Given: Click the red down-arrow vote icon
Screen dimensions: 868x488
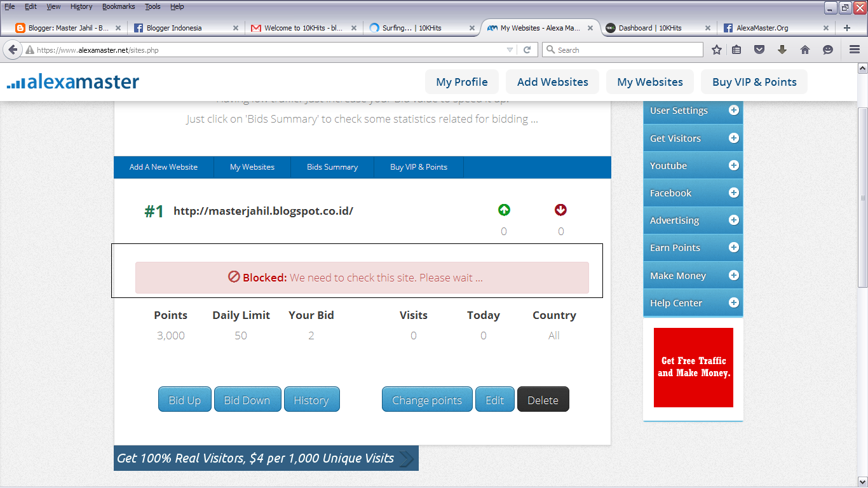Looking at the screenshot, I should click(560, 210).
